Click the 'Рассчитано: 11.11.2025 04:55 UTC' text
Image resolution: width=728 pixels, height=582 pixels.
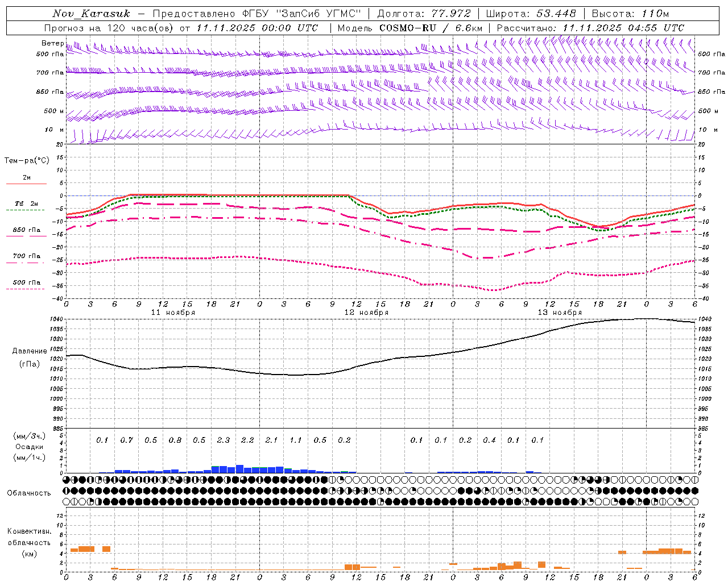(x=590, y=28)
